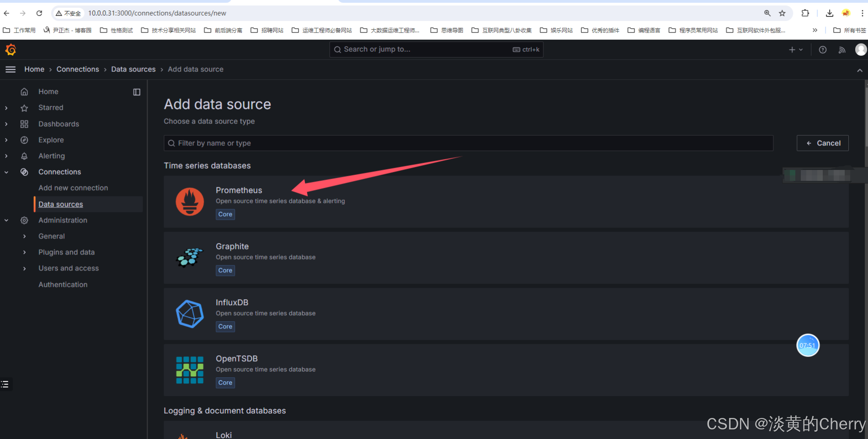Click the Core badge under OpenTSDB
This screenshot has height=439, width=868.
[225, 383]
